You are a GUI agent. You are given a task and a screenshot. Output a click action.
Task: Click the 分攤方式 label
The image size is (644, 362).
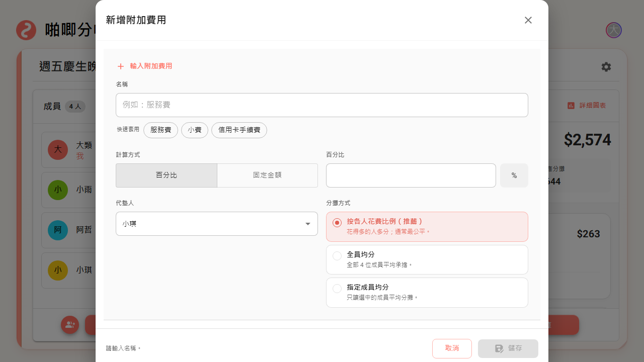click(x=338, y=203)
